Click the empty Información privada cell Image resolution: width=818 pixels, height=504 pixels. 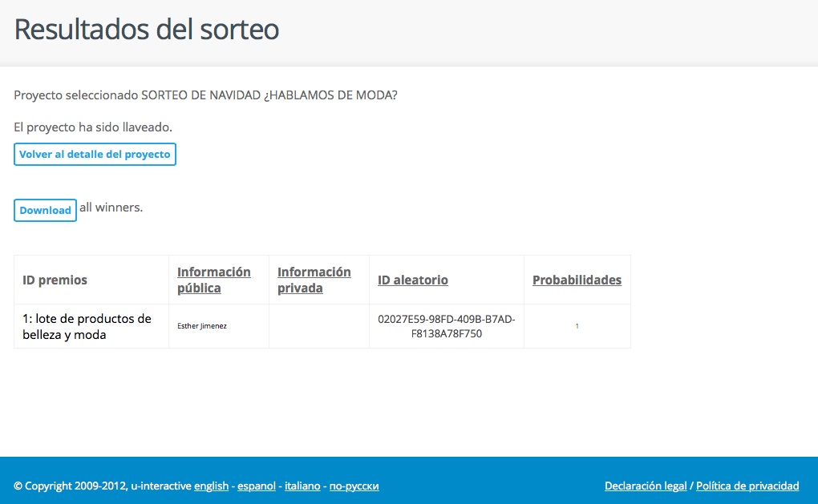pyautogui.click(x=318, y=326)
